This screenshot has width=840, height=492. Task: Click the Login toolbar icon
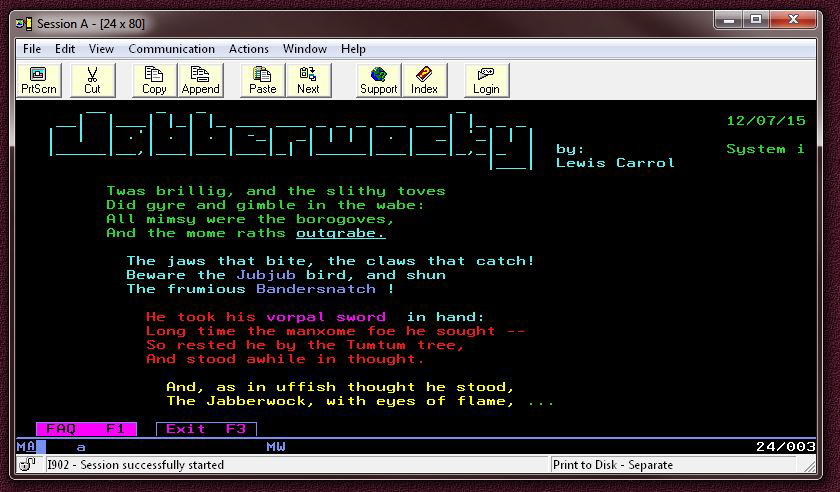[486, 80]
